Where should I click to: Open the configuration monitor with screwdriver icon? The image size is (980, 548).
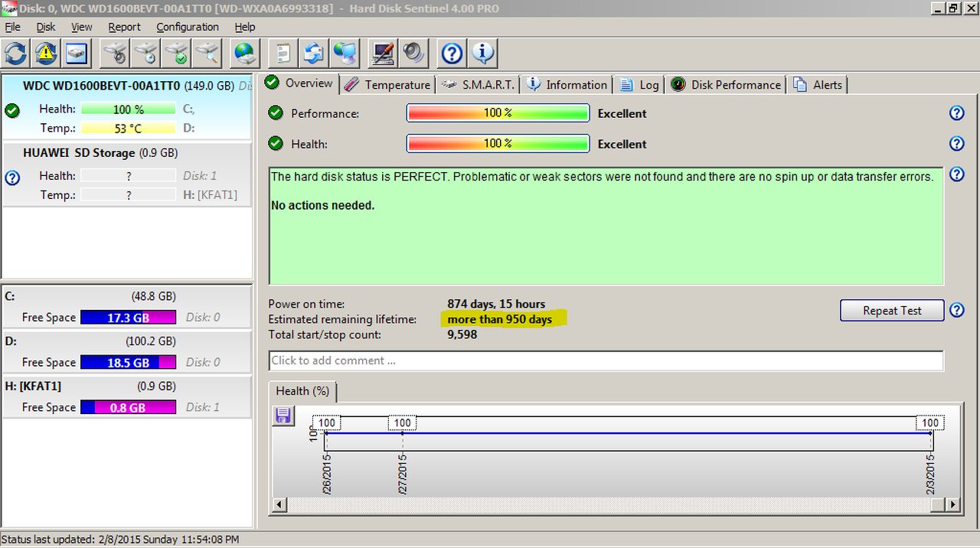coord(383,53)
